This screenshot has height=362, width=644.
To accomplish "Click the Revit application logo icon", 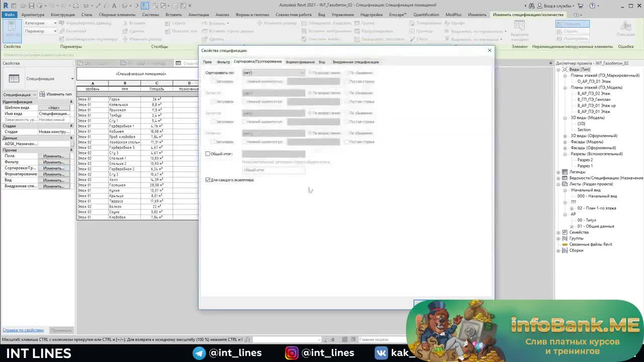I will click(x=6, y=6).
